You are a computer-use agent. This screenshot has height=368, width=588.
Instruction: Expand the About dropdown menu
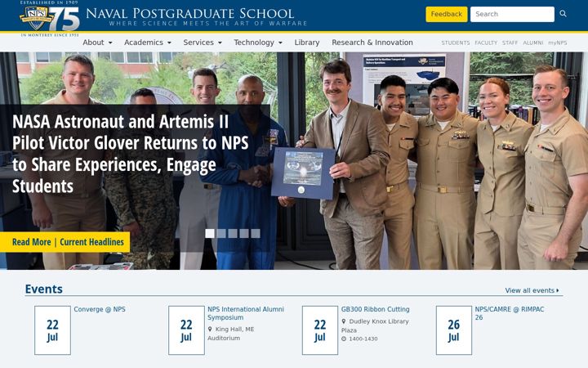point(97,43)
